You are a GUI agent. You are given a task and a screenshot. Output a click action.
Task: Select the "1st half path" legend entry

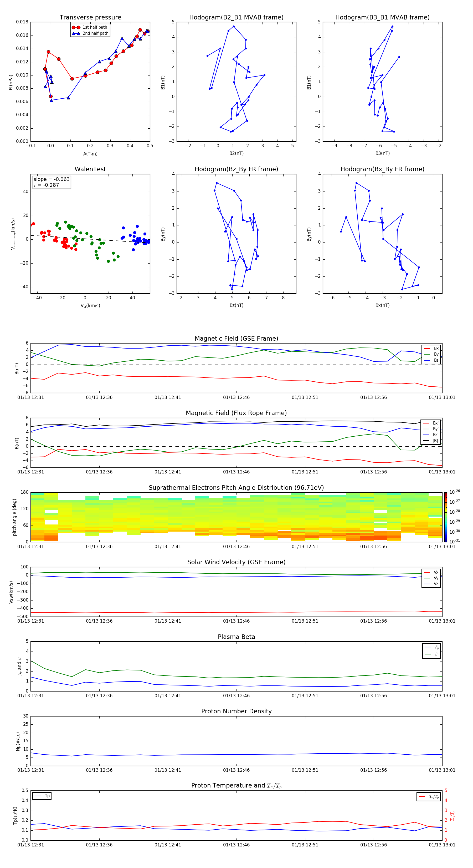90,27
